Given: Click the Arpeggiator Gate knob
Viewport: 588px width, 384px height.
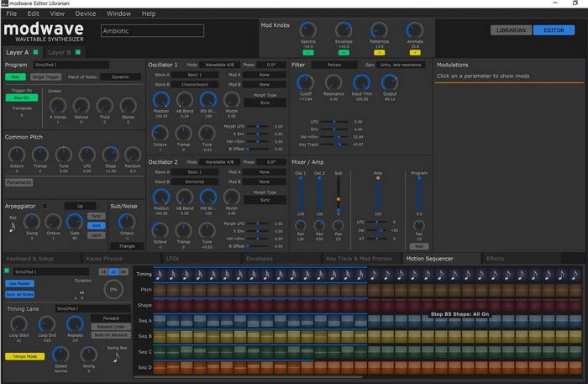Looking at the screenshot, I should point(74,222).
